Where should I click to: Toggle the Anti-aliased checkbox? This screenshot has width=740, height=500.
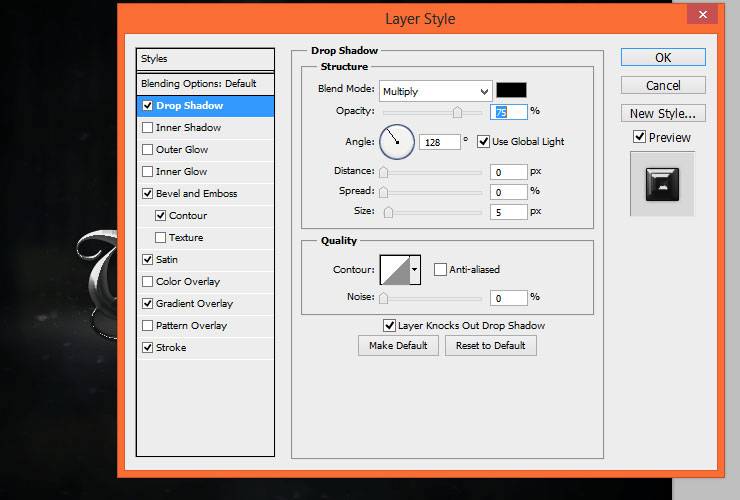tap(440, 270)
